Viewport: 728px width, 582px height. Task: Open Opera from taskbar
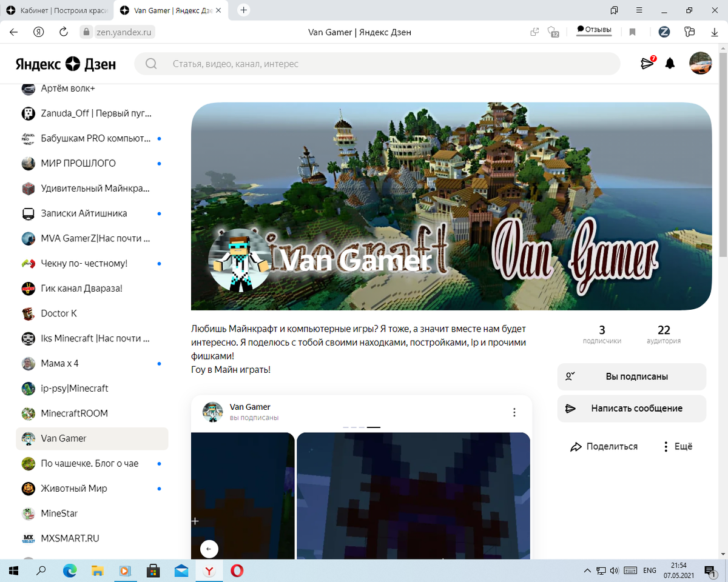pos(237,570)
